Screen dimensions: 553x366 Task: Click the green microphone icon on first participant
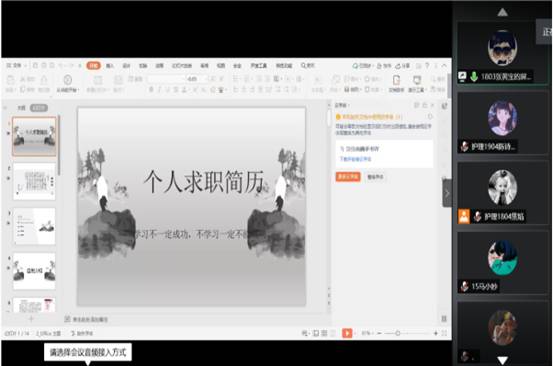coord(474,76)
